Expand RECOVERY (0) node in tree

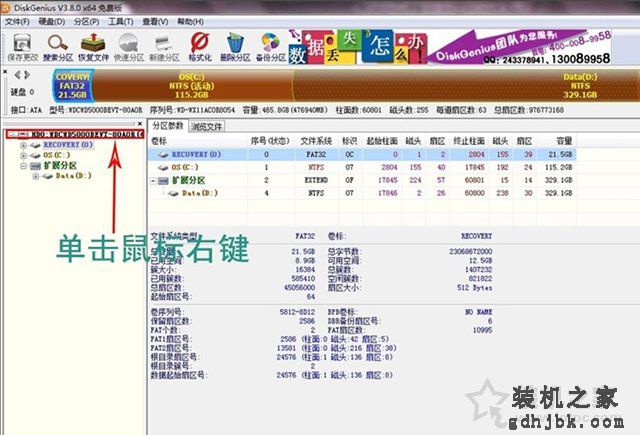tap(23, 145)
